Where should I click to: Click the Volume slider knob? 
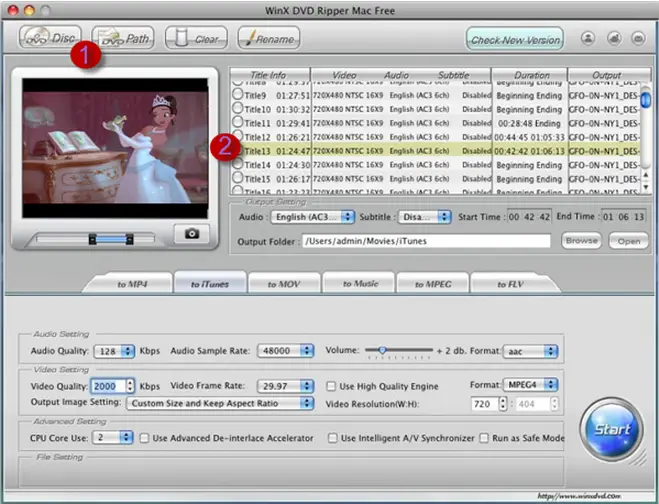point(382,350)
